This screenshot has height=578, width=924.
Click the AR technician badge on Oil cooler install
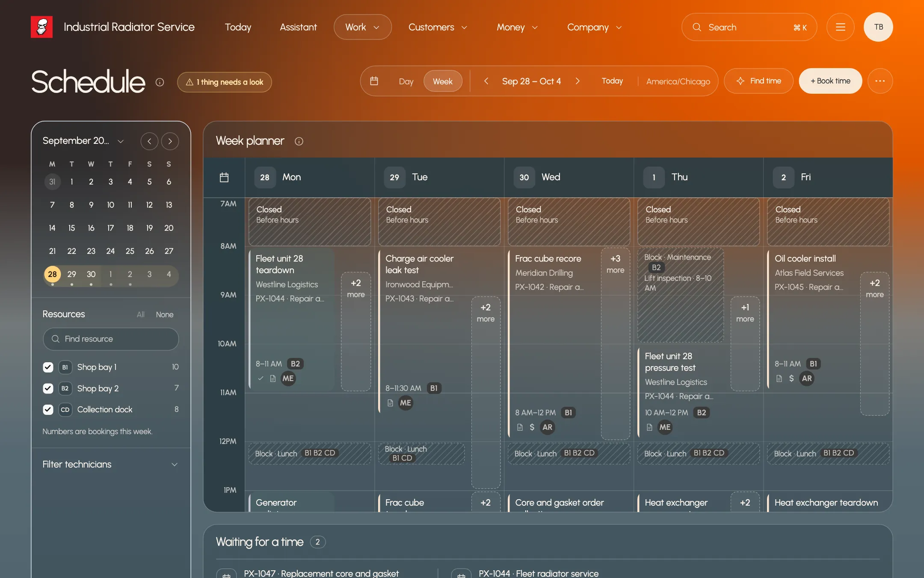[x=807, y=378]
